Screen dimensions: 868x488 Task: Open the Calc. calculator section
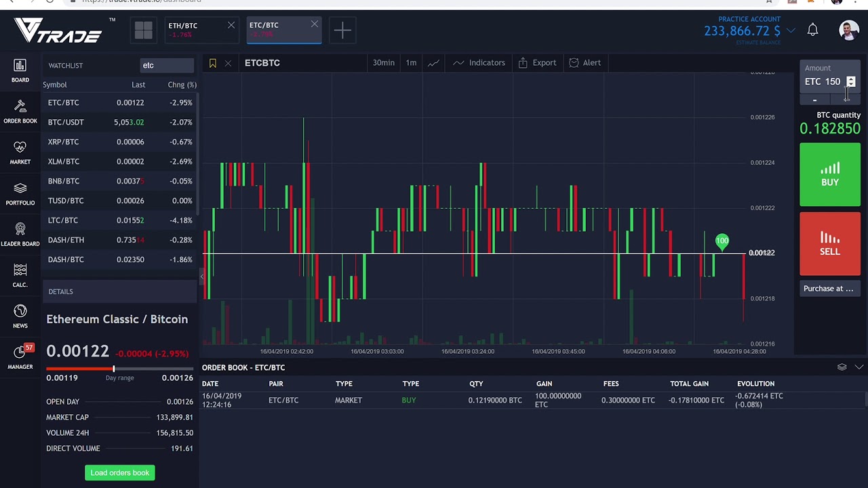pyautogui.click(x=20, y=276)
